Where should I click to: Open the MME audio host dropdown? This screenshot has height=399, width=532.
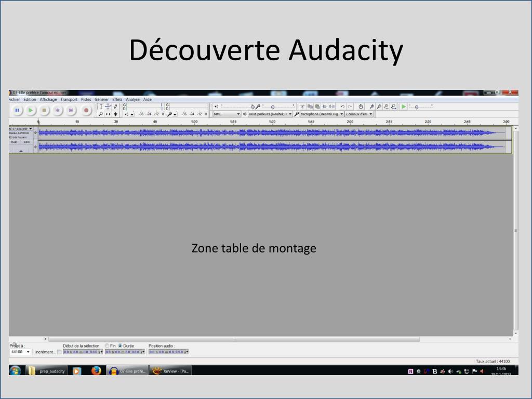coord(227,114)
